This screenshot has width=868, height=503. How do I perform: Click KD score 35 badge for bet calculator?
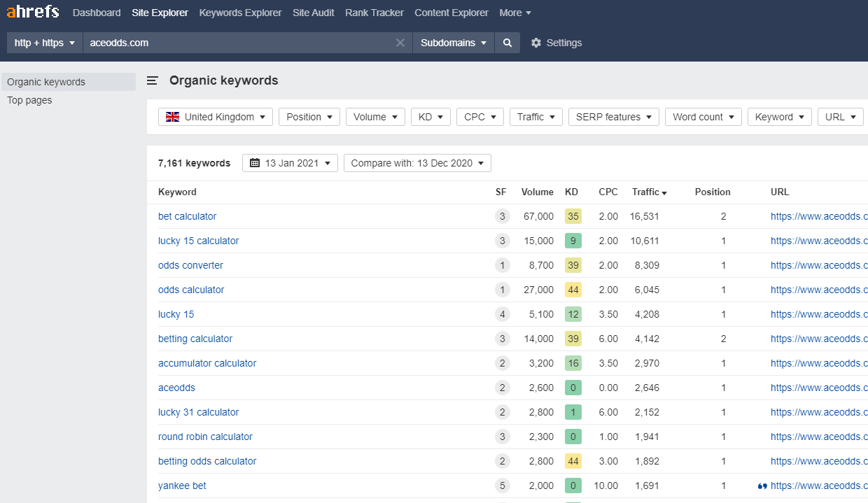click(573, 216)
